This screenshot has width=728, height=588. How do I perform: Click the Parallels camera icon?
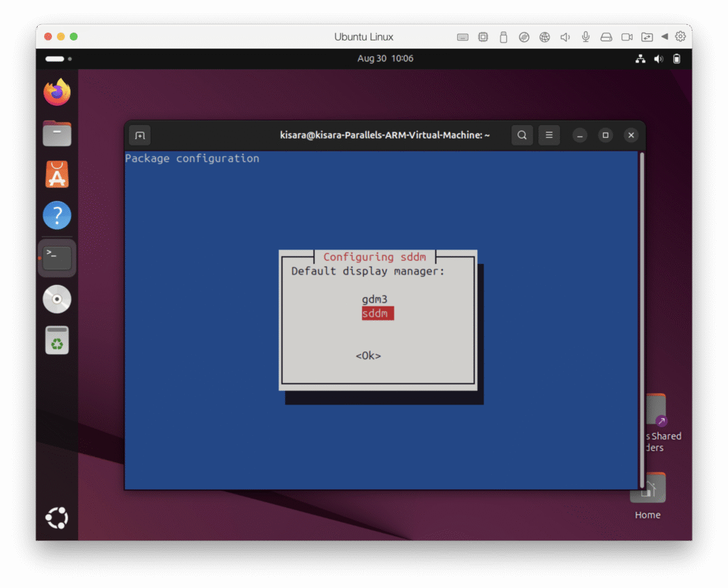tap(627, 37)
